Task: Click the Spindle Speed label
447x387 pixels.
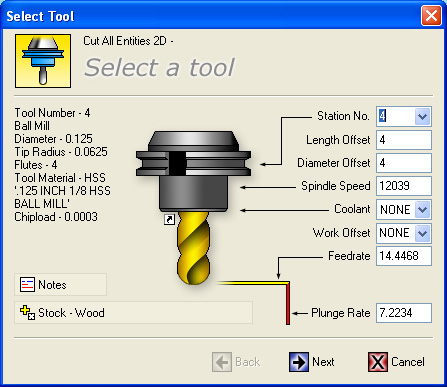Action: point(336,186)
